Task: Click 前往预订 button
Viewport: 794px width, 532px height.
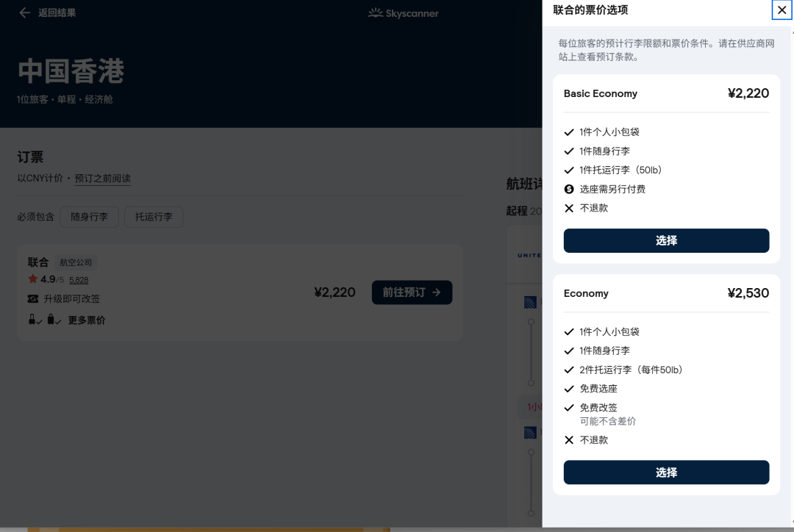Action: (x=412, y=292)
